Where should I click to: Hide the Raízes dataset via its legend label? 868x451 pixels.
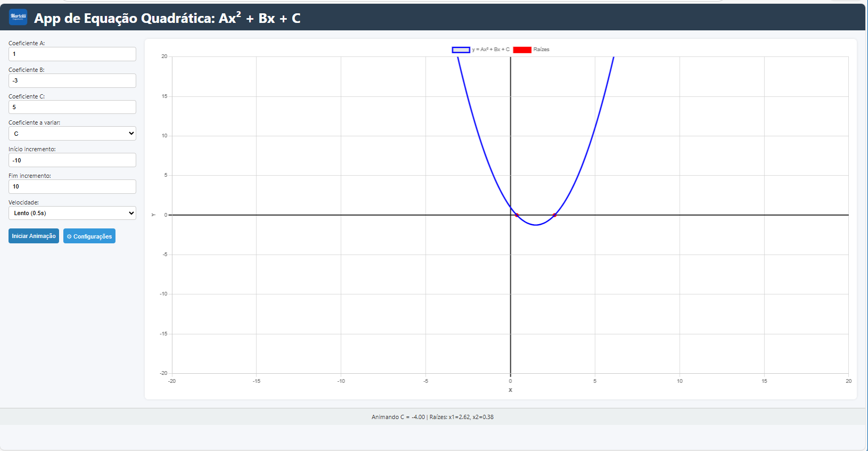click(541, 50)
